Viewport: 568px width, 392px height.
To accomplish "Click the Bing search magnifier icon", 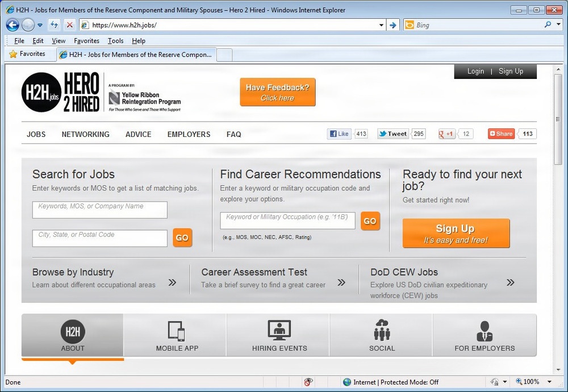I will pyautogui.click(x=548, y=24).
